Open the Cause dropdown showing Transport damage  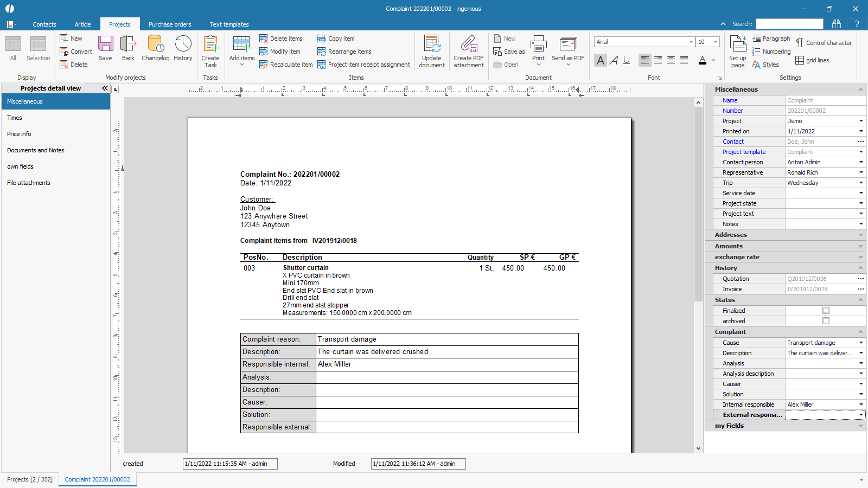point(860,343)
